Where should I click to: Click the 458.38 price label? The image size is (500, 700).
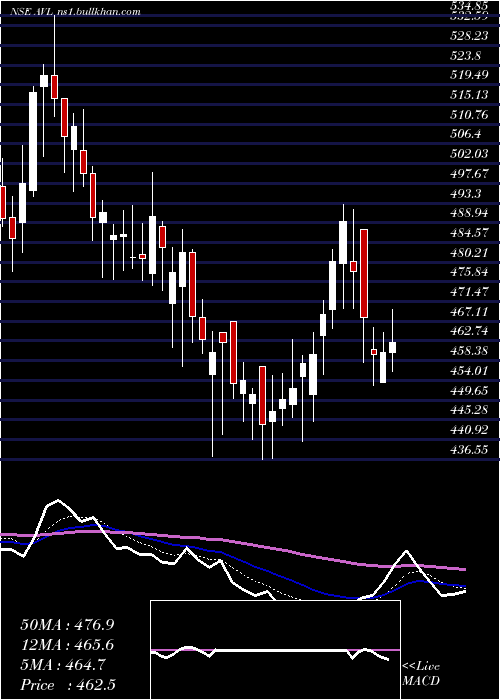(x=469, y=351)
